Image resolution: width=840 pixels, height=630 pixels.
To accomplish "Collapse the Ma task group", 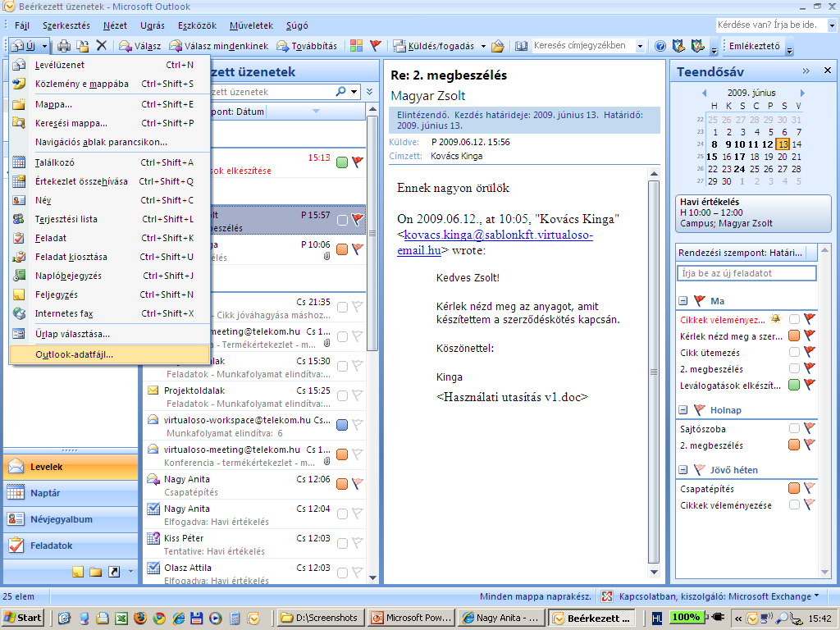I will click(x=683, y=300).
